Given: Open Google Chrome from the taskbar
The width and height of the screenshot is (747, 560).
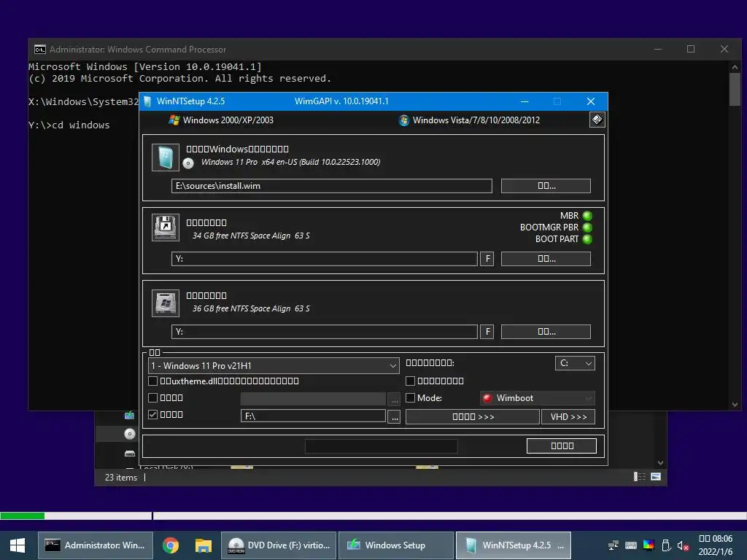Looking at the screenshot, I should [170, 545].
